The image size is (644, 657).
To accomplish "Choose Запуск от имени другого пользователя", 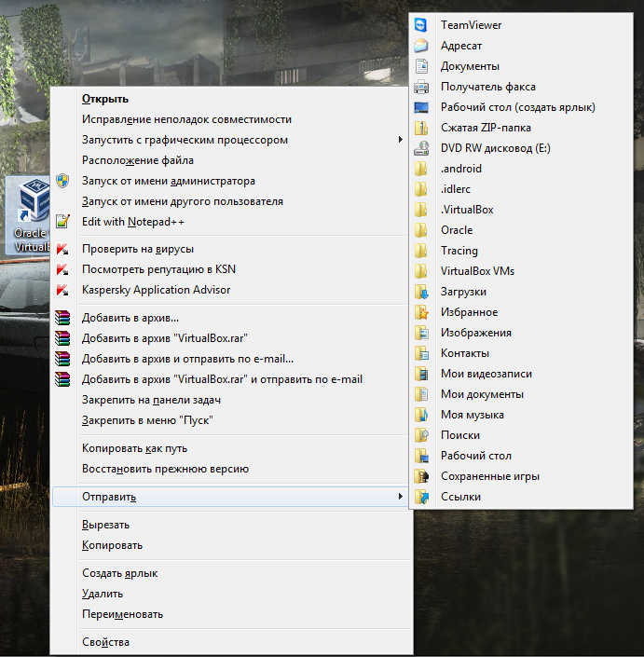I will coord(183,201).
